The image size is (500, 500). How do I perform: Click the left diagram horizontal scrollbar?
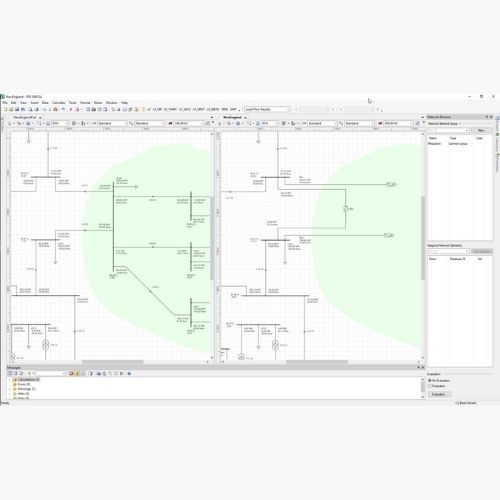(x=113, y=362)
